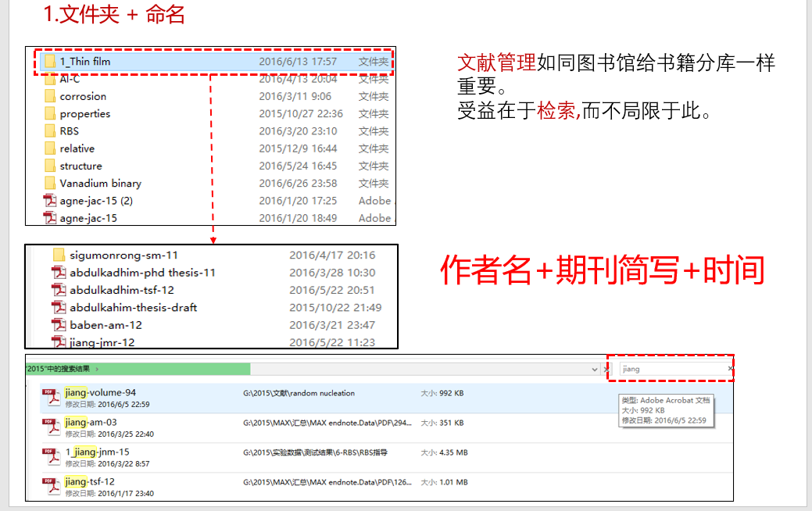Select the properties folder icon
This screenshot has width=812, height=511.
click(x=50, y=114)
